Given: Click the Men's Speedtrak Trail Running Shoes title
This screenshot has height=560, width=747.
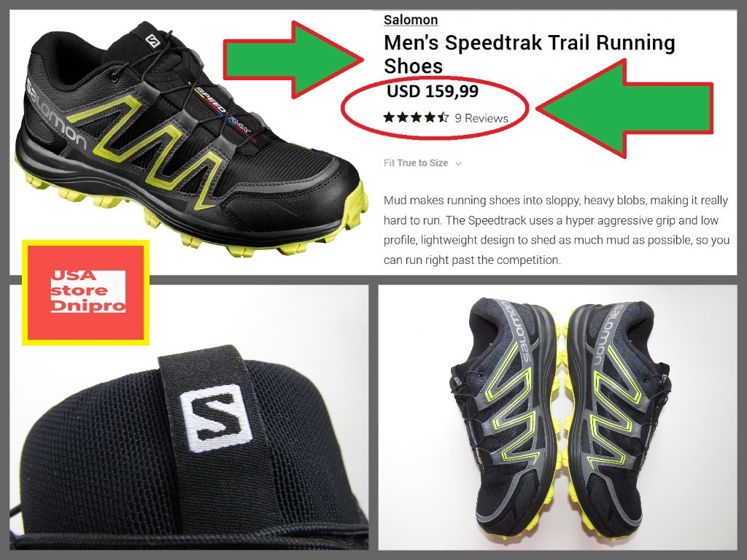Looking at the screenshot, I should click(x=530, y=54).
